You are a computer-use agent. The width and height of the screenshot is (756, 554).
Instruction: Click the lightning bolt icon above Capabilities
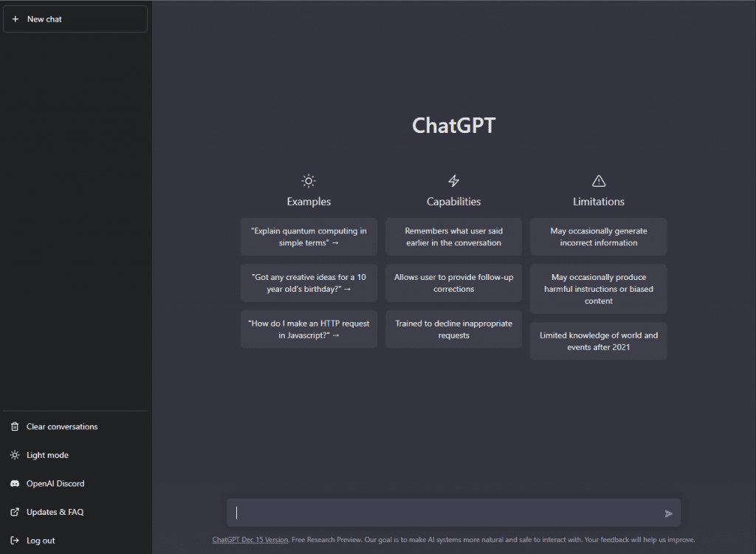[454, 181]
